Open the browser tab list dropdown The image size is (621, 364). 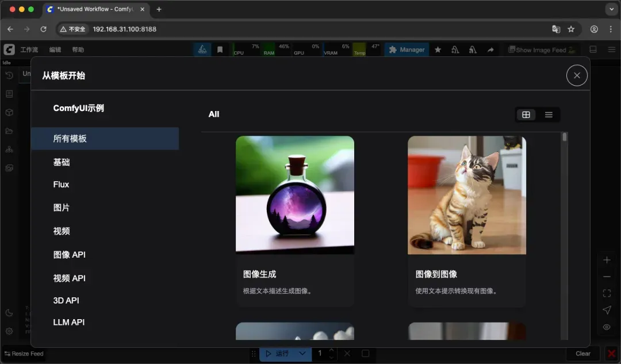pos(611,9)
